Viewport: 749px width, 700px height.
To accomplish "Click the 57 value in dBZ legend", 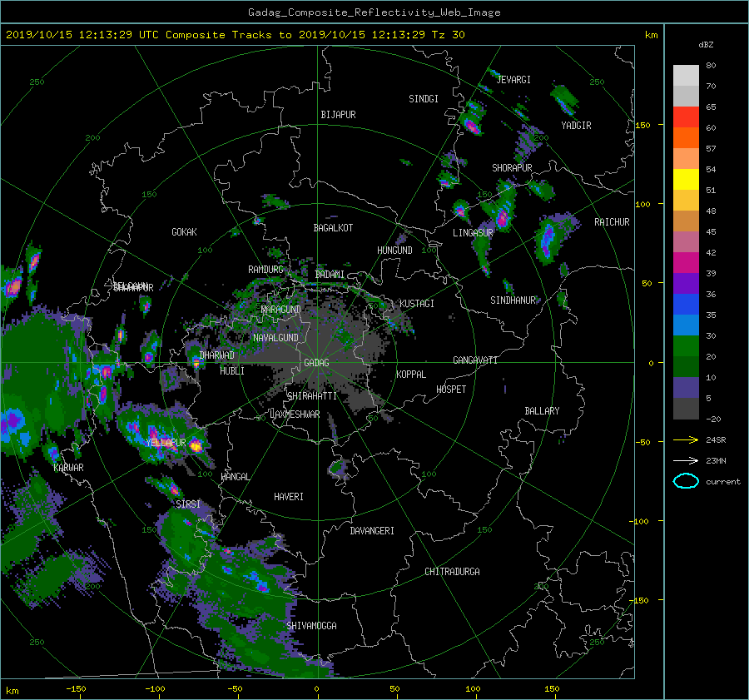I will pyautogui.click(x=711, y=149).
